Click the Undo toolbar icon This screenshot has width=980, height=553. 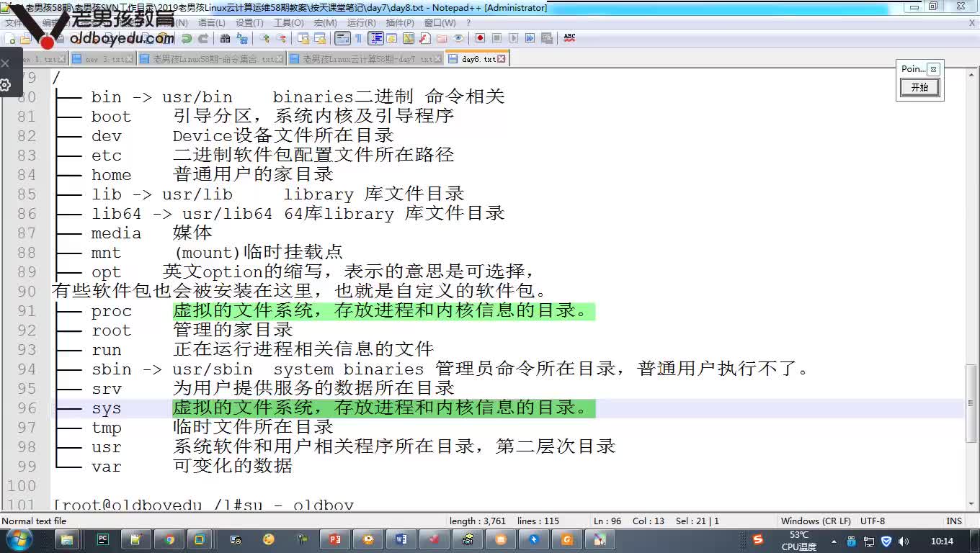(x=187, y=38)
